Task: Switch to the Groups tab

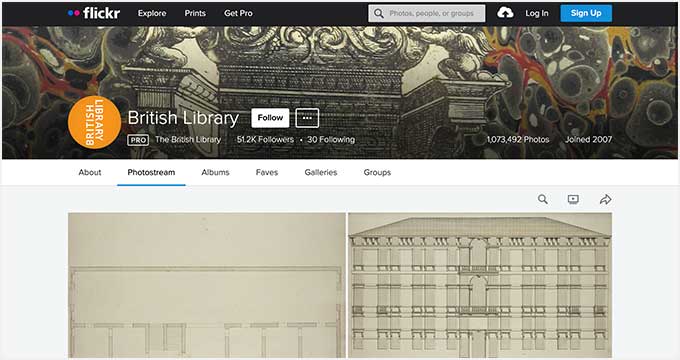Action: [377, 172]
